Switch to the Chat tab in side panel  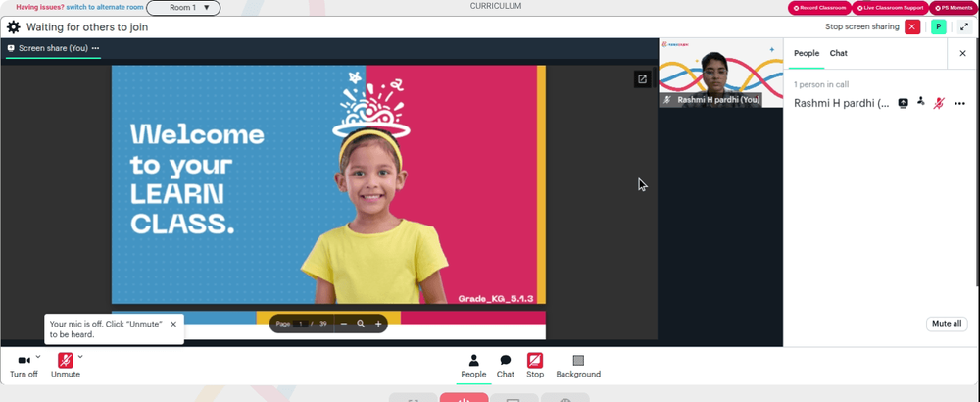click(838, 53)
